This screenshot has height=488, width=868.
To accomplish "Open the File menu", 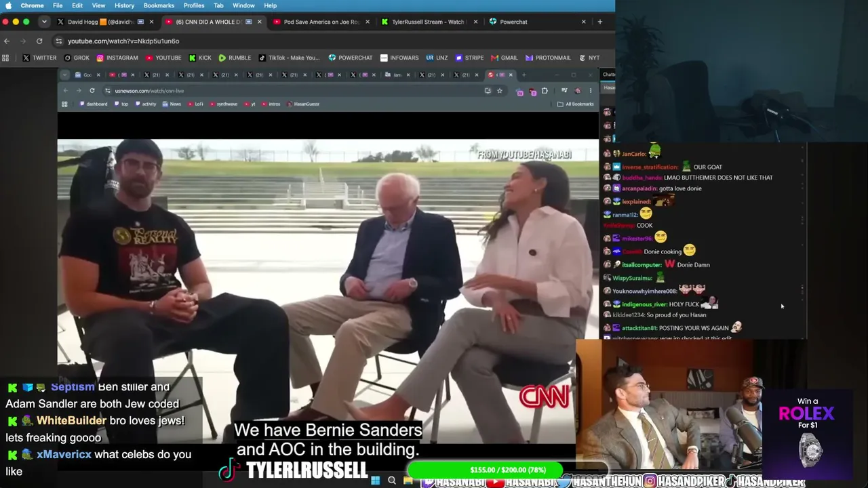I will (x=58, y=5).
